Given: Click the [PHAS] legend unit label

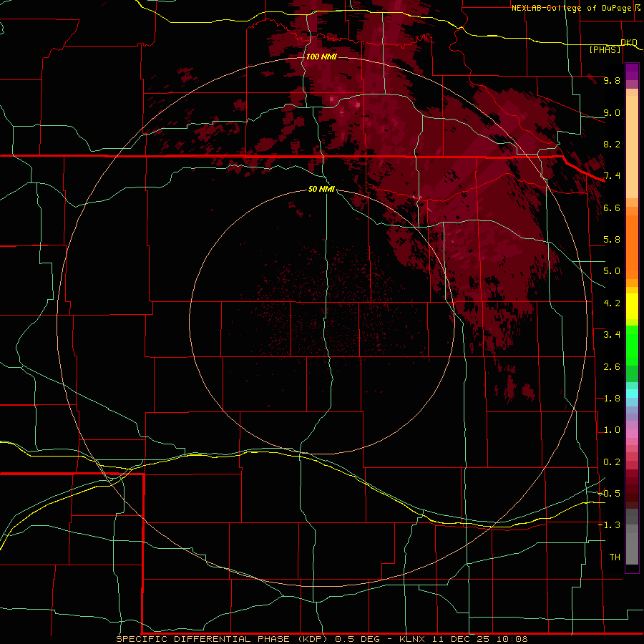Looking at the screenshot, I should pyautogui.click(x=605, y=49).
